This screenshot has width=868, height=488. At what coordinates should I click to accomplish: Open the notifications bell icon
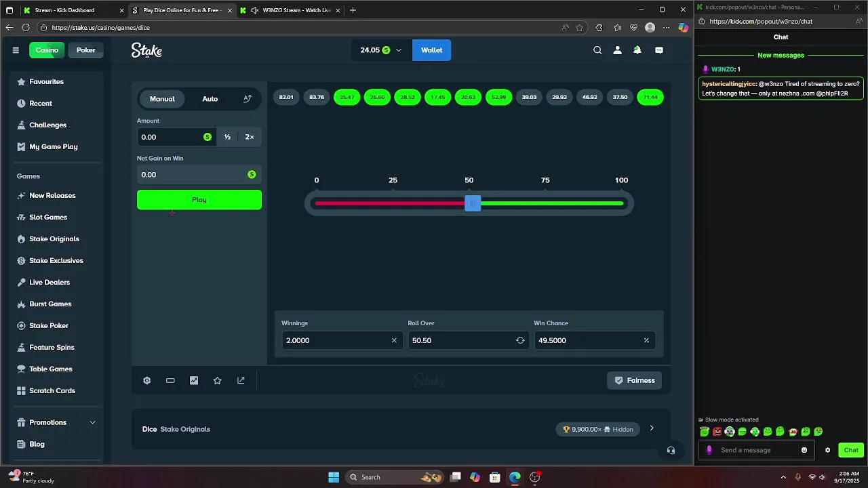(x=637, y=50)
